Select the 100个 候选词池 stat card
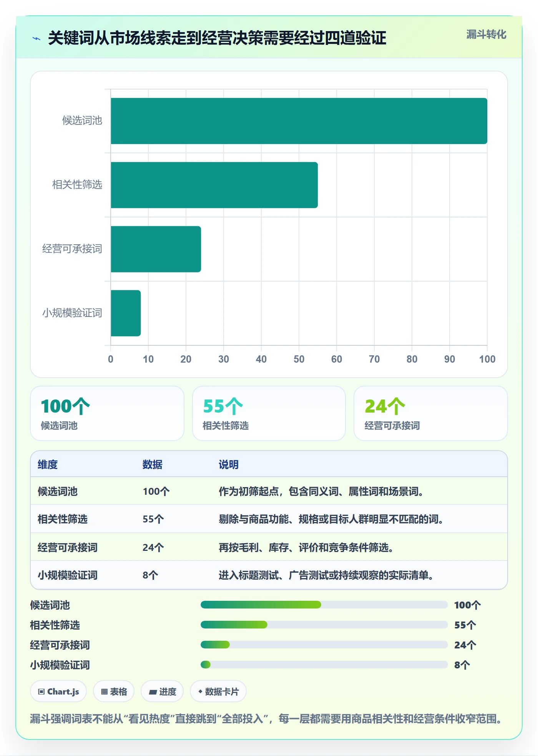The image size is (538, 756). tap(107, 413)
